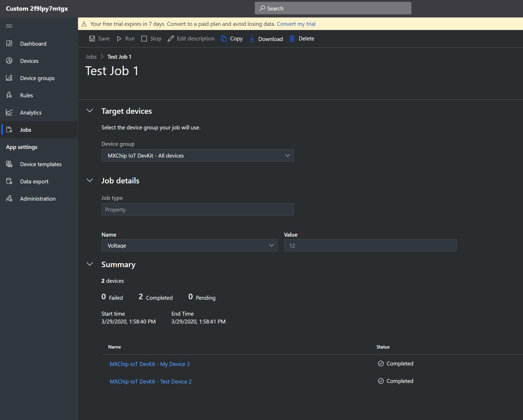Click the Search box at top
The height and width of the screenshot is (420, 523).
333,8
